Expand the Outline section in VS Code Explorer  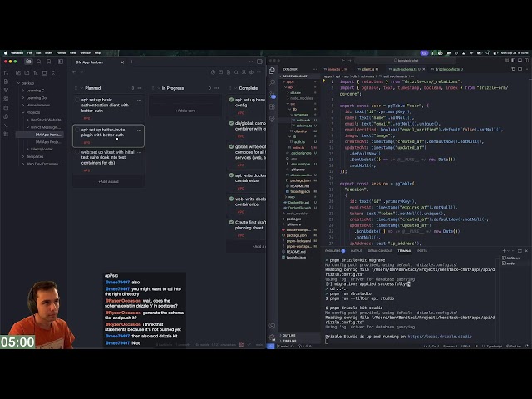[288, 335]
